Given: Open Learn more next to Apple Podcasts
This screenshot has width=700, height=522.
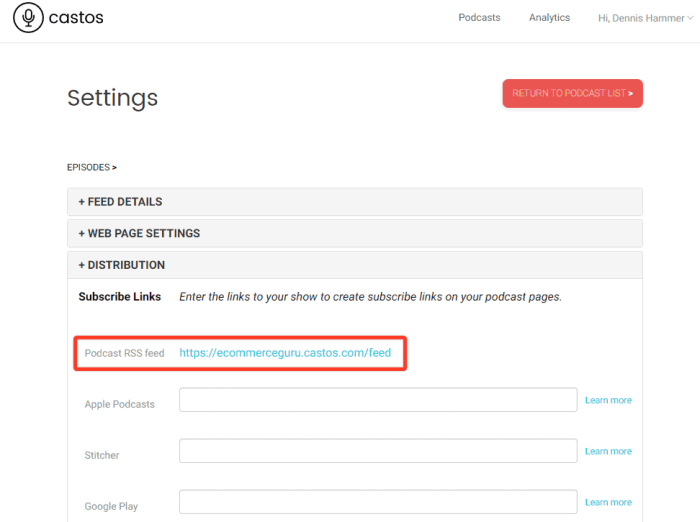Looking at the screenshot, I should click(608, 400).
